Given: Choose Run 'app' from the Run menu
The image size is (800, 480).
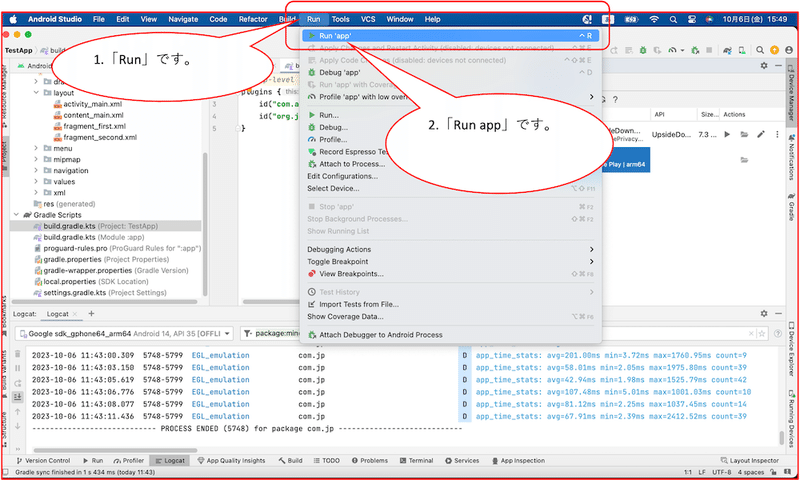Looking at the screenshot, I should pos(451,36).
